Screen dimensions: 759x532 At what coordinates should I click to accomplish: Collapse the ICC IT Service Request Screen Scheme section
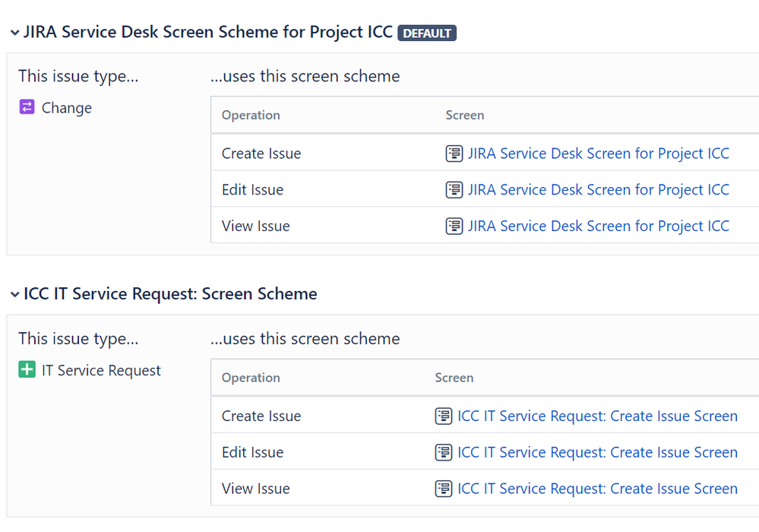click(x=15, y=294)
